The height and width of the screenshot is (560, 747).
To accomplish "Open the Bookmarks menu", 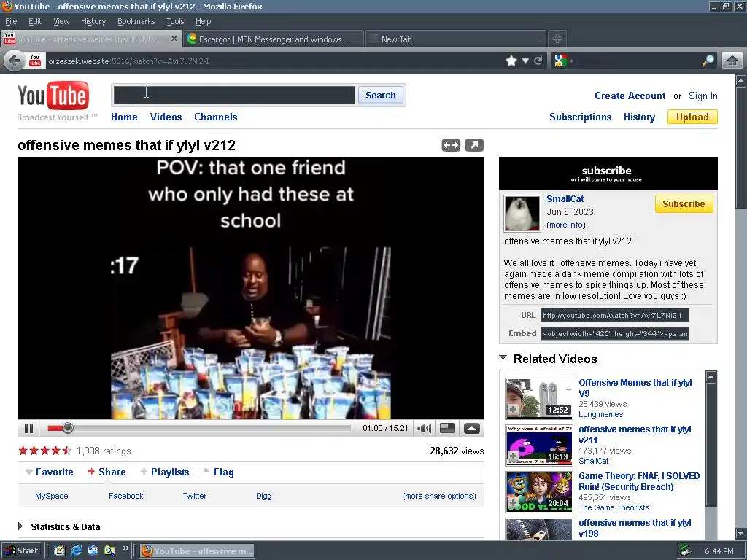I will pyautogui.click(x=136, y=21).
